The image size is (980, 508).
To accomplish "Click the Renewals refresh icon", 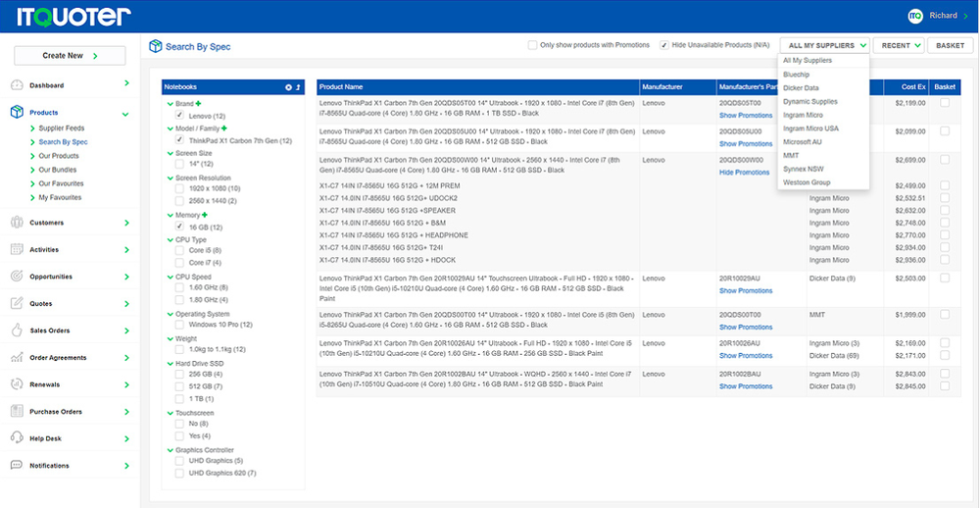I will coord(17,384).
